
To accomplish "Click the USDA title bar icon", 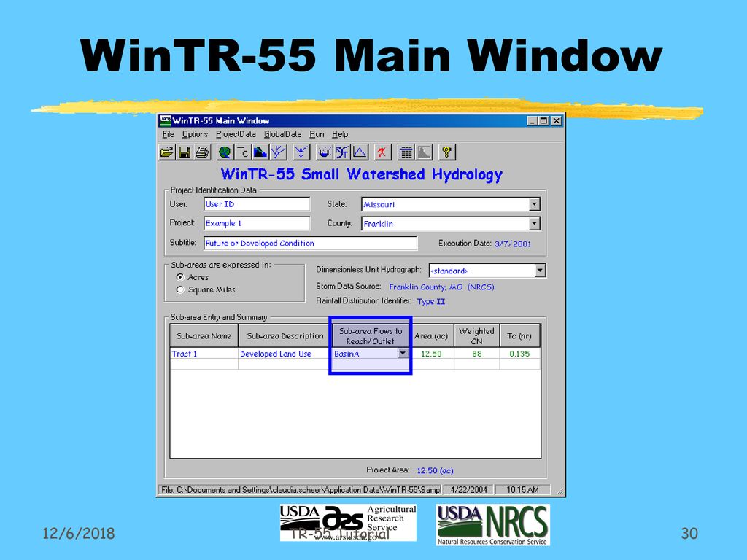I will click(x=165, y=120).
